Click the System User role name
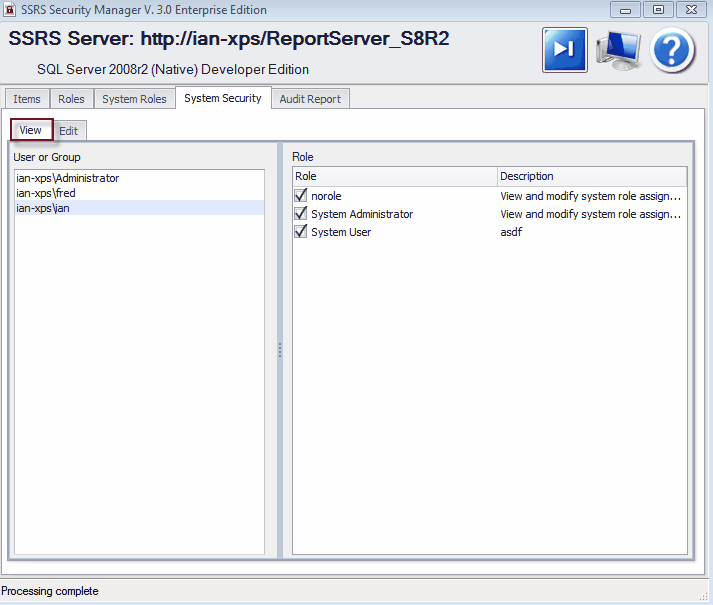Image resolution: width=713 pixels, height=605 pixels. (x=341, y=232)
